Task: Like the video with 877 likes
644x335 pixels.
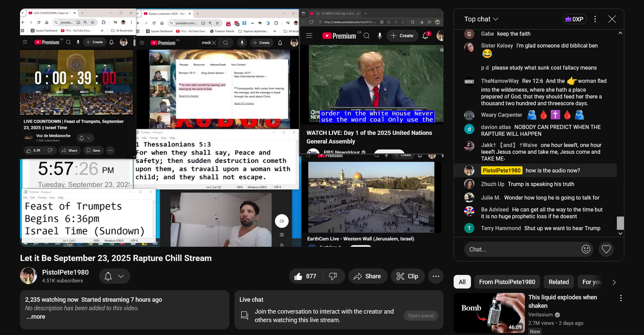Action: pos(306,276)
